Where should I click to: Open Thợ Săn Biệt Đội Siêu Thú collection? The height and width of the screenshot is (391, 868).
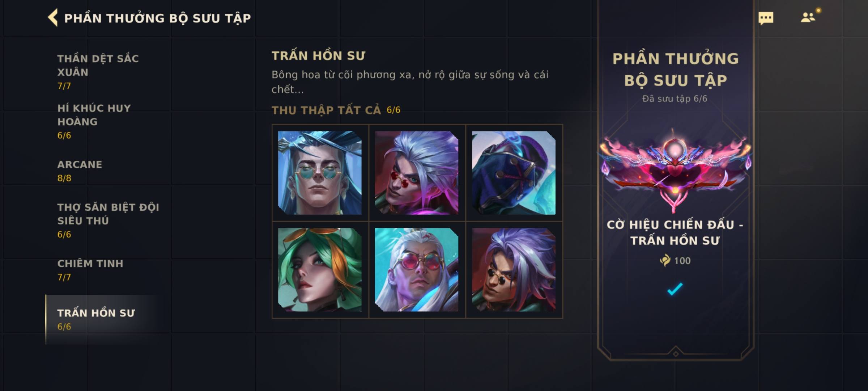(107, 220)
